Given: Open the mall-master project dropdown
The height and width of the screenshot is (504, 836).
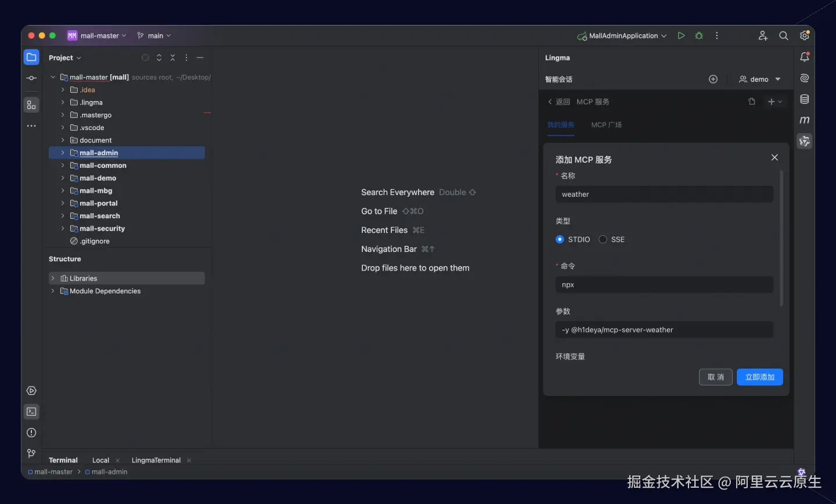Looking at the screenshot, I should tap(97, 35).
